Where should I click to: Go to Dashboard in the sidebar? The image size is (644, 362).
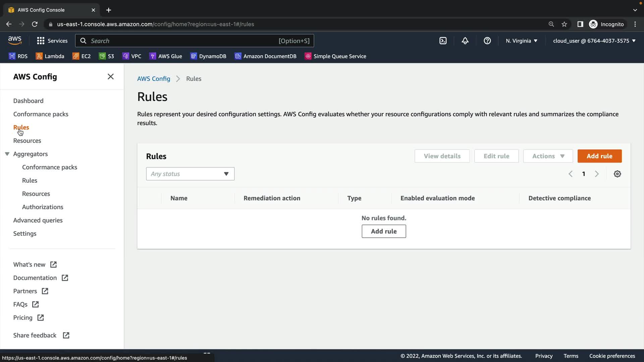pyautogui.click(x=28, y=101)
